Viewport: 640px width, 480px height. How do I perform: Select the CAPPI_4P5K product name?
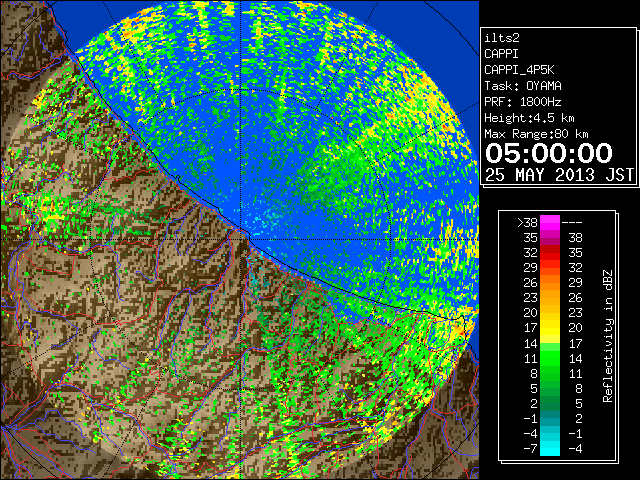tap(519, 70)
